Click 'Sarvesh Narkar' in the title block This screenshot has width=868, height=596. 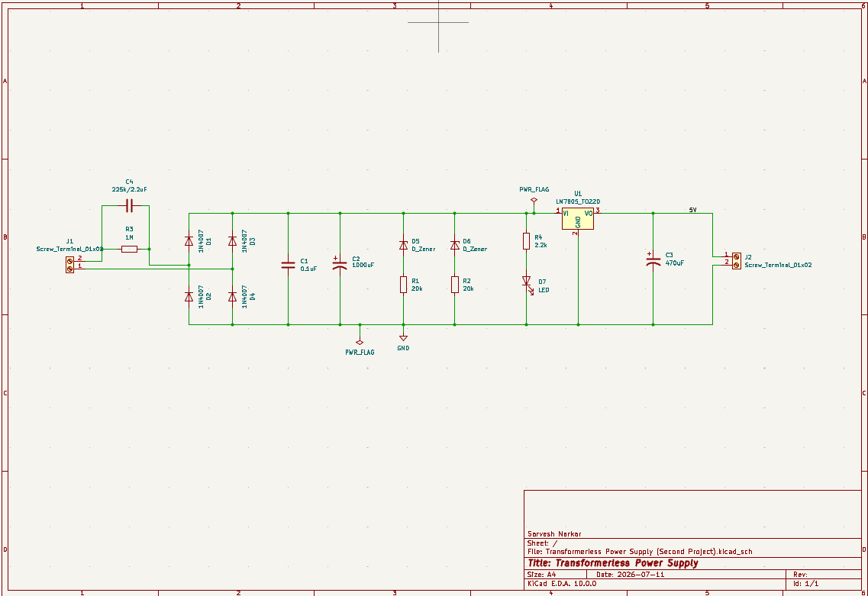[x=555, y=534]
